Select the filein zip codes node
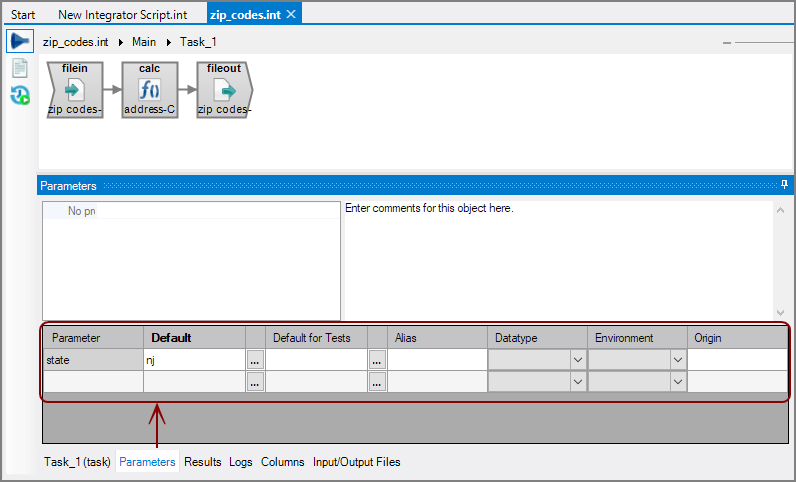This screenshot has width=796, height=482. point(75,90)
